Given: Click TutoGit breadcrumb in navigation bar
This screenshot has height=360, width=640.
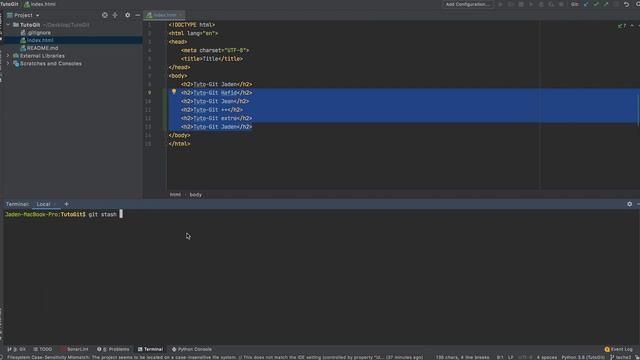Looking at the screenshot, I should point(9,4).
